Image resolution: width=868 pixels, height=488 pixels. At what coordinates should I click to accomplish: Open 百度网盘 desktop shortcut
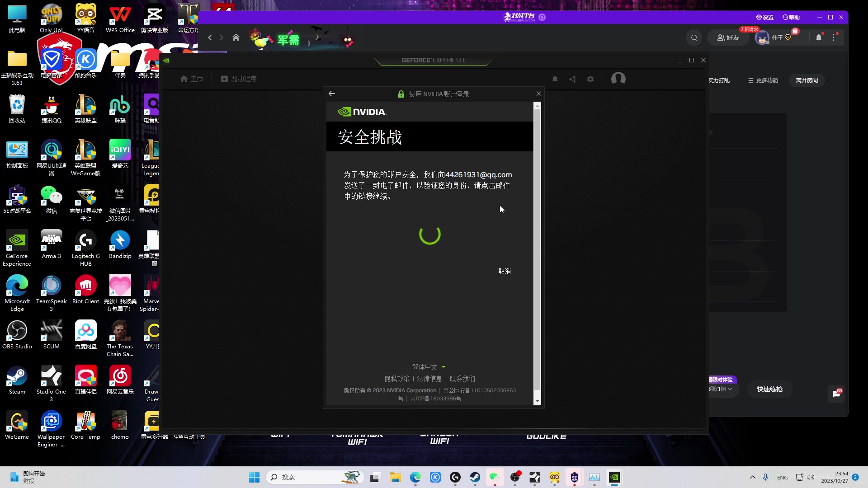click(86, 335)
